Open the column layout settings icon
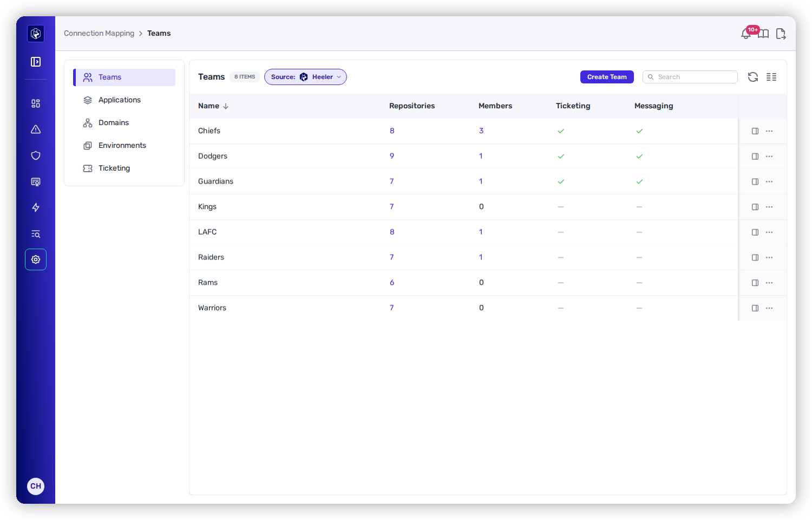Image resolution: width=812 pixels, height=520 pixels. pos(771,77)
